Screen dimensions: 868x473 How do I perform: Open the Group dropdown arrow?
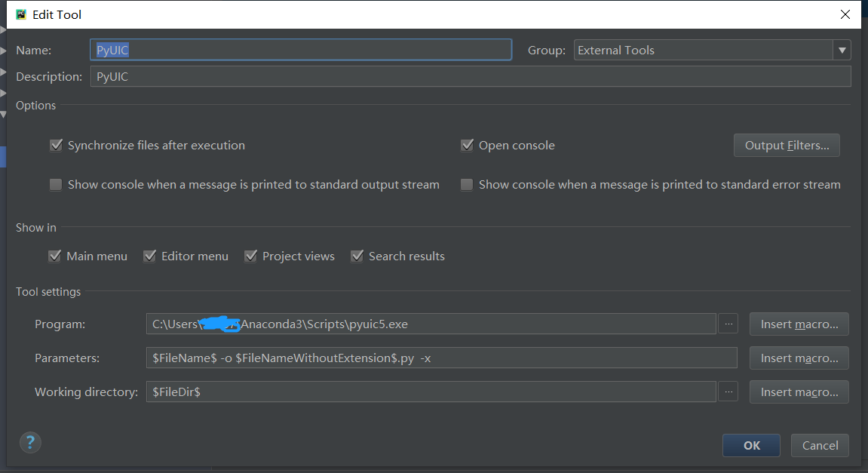(842, 51)
